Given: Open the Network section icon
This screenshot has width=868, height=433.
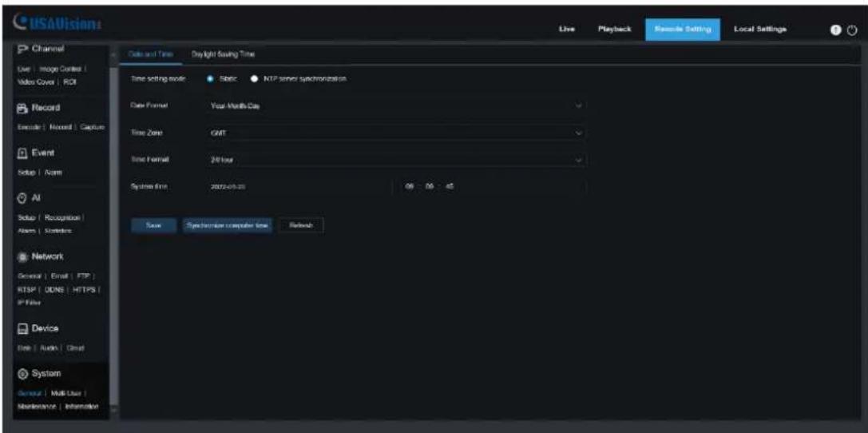Looking at the screenshot, I should (x=21, y=257).
